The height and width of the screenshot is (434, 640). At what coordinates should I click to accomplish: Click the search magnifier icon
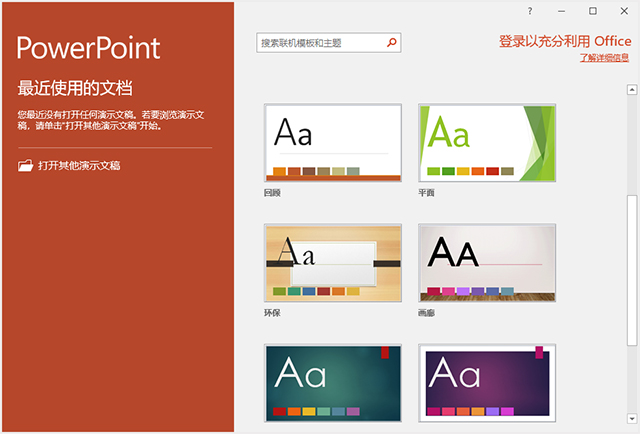pyautogui.click(x=391, y=42)
